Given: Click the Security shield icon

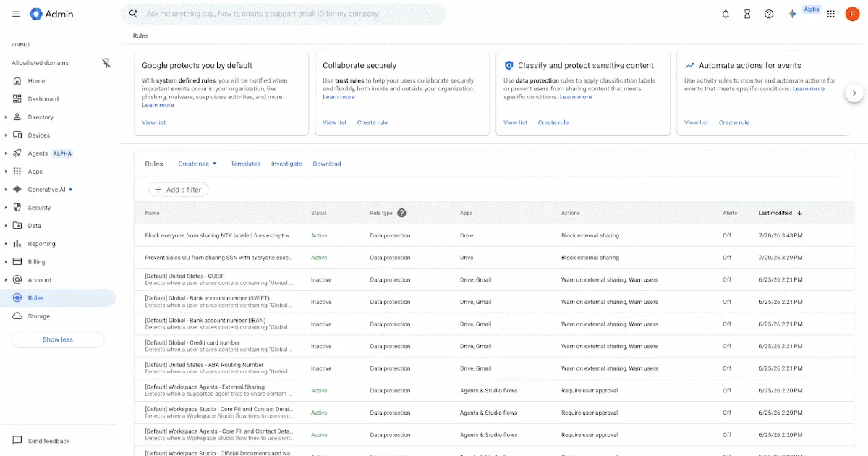Looking at the screenshot, I should point(17,208).
